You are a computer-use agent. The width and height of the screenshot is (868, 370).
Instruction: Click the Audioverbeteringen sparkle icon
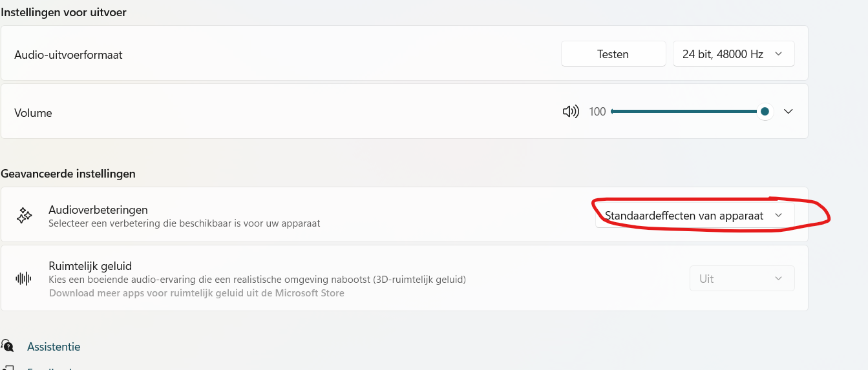24,216
